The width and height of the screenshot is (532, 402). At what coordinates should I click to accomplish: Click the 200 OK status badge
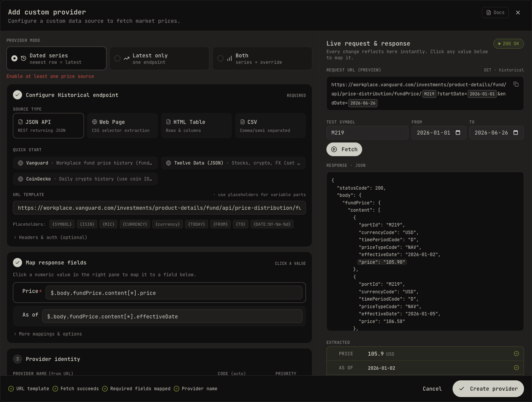[x=508, y=44]
